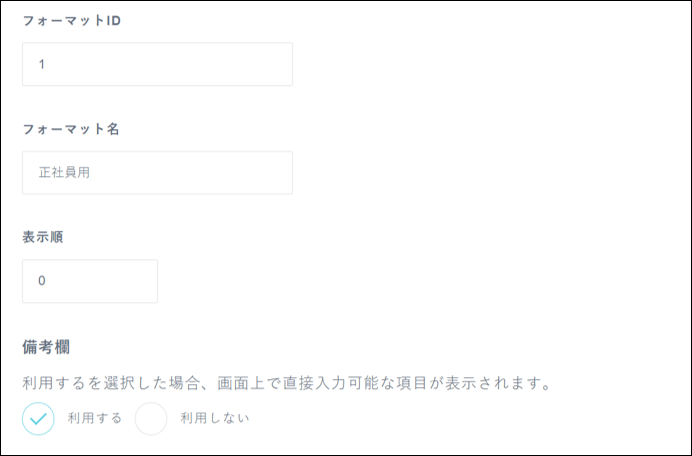The image size is (692, 456).
Task: Click the フォーマットID field label
Action: pyautogui.click(x=71, y=21)
